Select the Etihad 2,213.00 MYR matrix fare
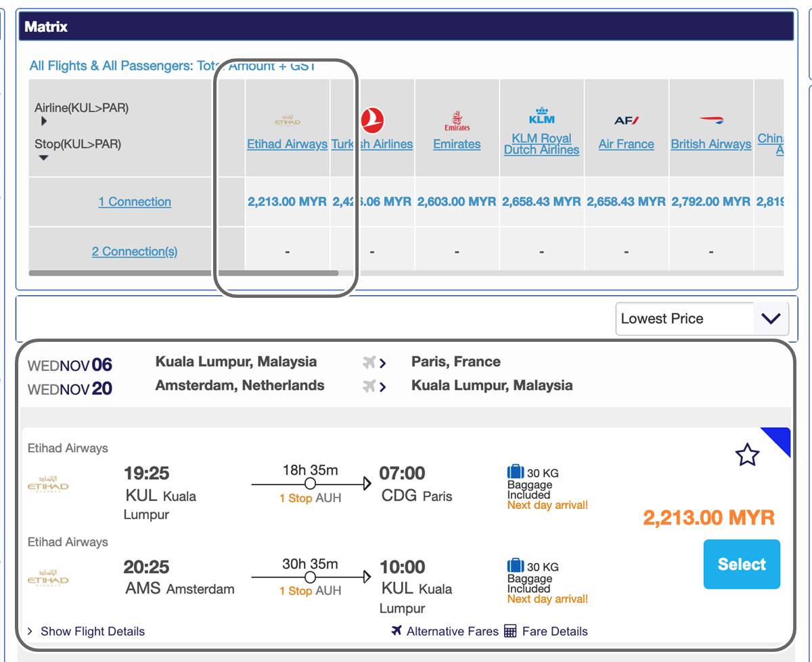 288,202
